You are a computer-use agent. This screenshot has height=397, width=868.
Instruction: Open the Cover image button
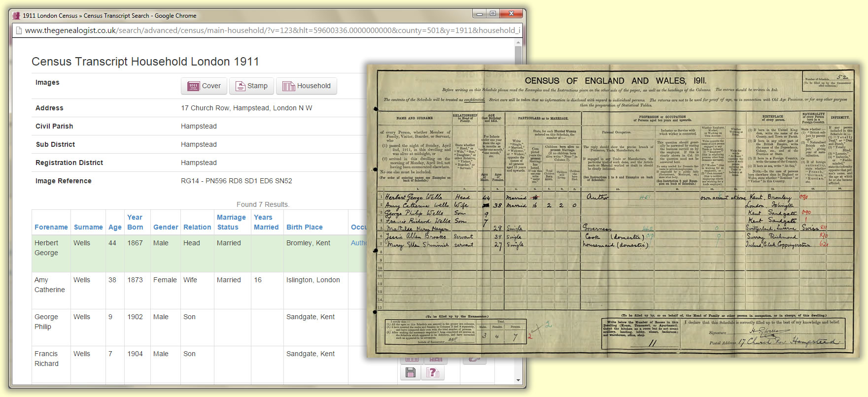click(x=204, y=86)
